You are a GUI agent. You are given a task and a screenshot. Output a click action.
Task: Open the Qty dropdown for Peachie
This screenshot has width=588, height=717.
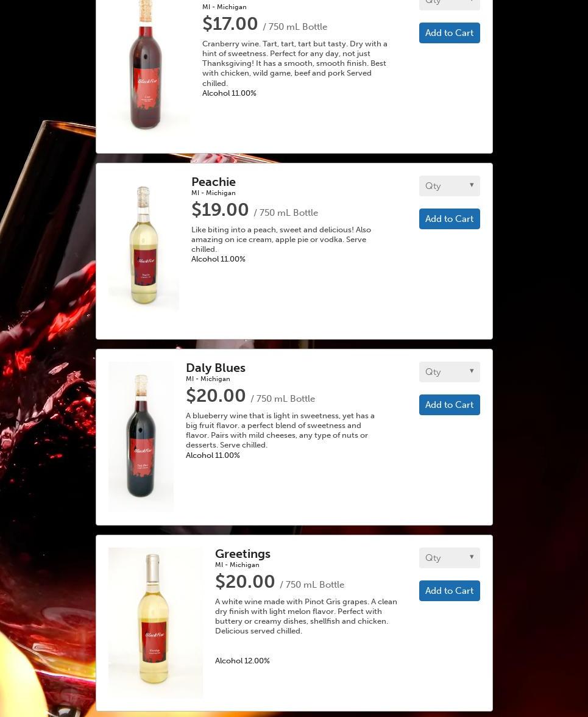[x=449, y=186]
